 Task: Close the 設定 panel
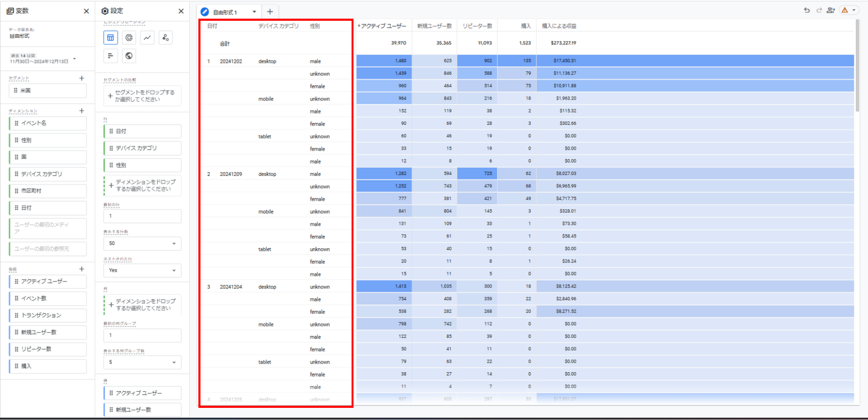181,11
